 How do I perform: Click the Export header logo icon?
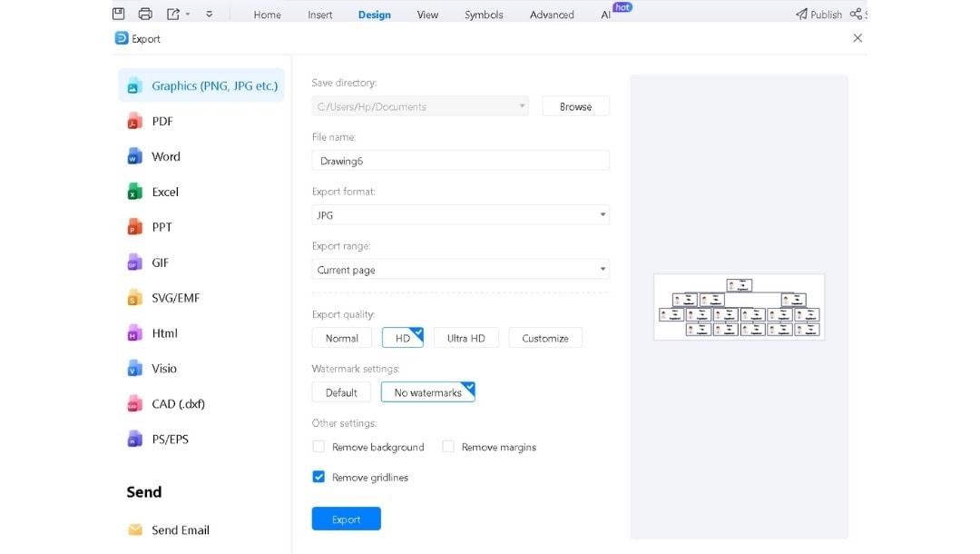coord(122,38)
